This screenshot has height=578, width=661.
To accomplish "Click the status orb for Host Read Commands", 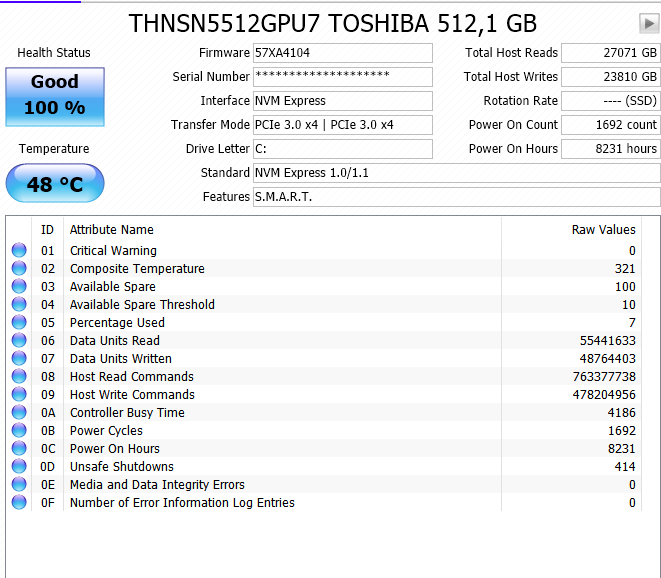I will pyautogui.click(x=19, y=376).
